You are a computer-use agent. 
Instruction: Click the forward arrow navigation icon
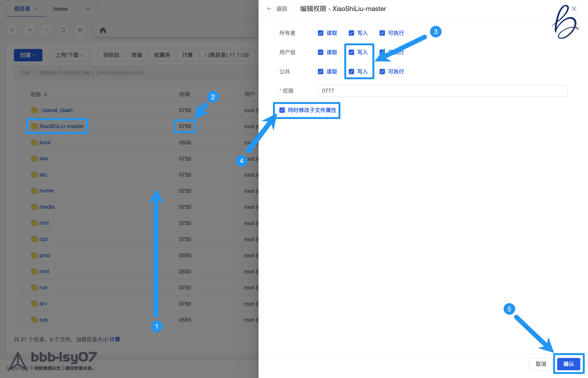(29, 30)
